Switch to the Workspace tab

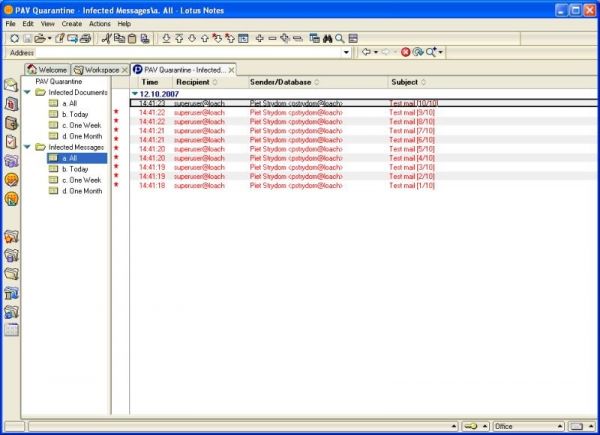[96, 70]
